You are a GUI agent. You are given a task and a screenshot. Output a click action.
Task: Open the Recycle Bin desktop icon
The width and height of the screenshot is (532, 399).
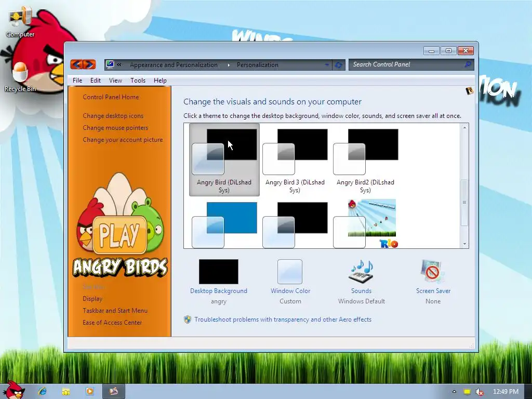pos(20,77)
